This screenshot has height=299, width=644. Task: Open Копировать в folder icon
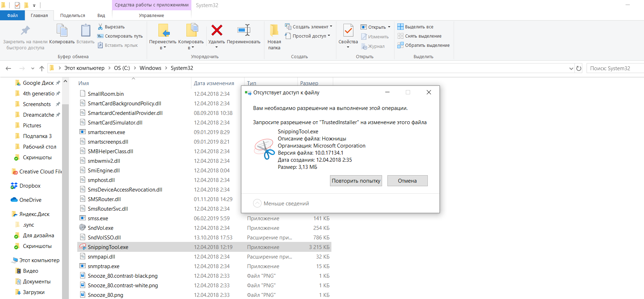192,31
